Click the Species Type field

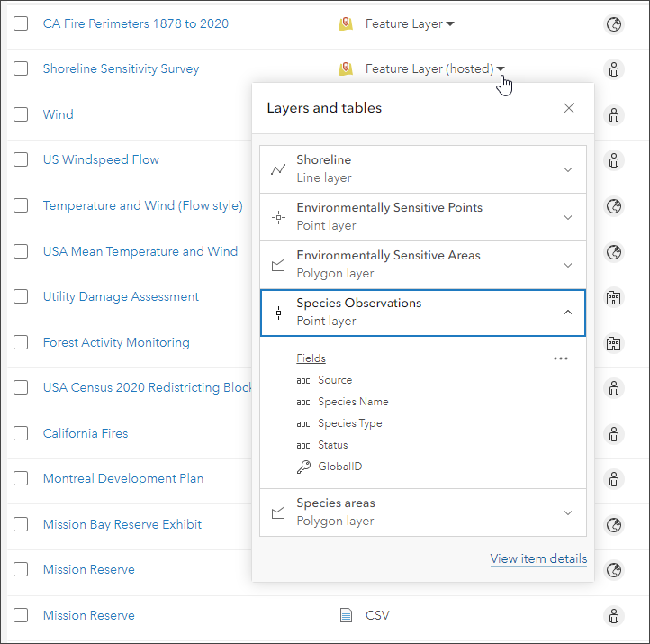[350, 423]
